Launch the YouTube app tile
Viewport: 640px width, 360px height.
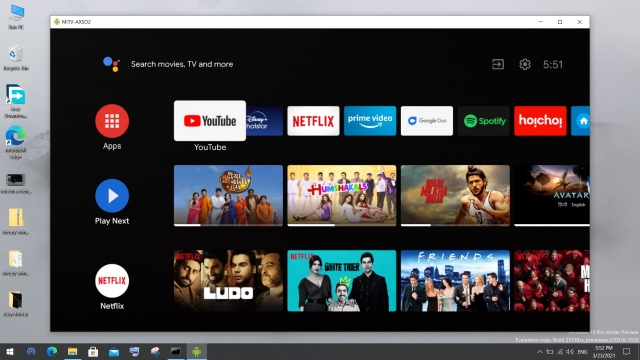click(x=210, y=121)
